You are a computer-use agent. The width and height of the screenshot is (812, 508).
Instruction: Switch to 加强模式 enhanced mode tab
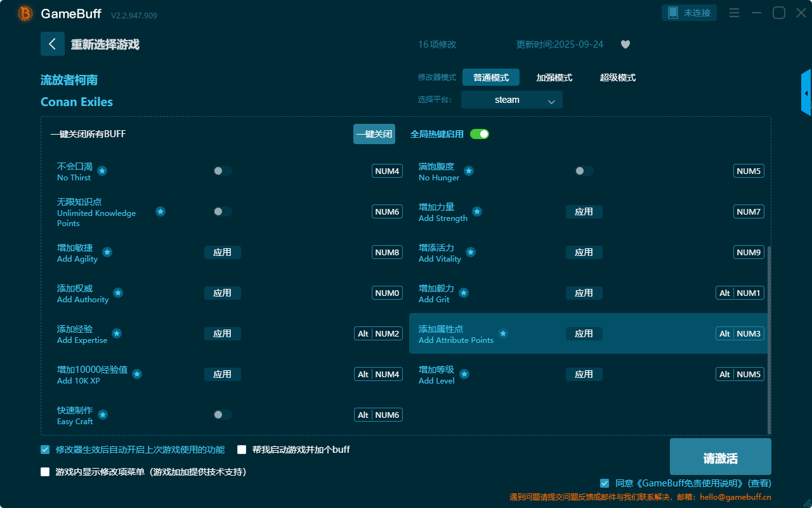tap(554, 77)
